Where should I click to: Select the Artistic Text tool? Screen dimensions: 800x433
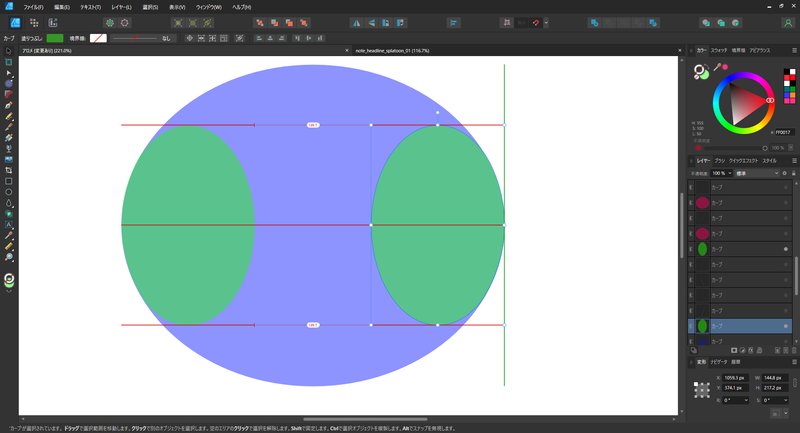point(9,224)
